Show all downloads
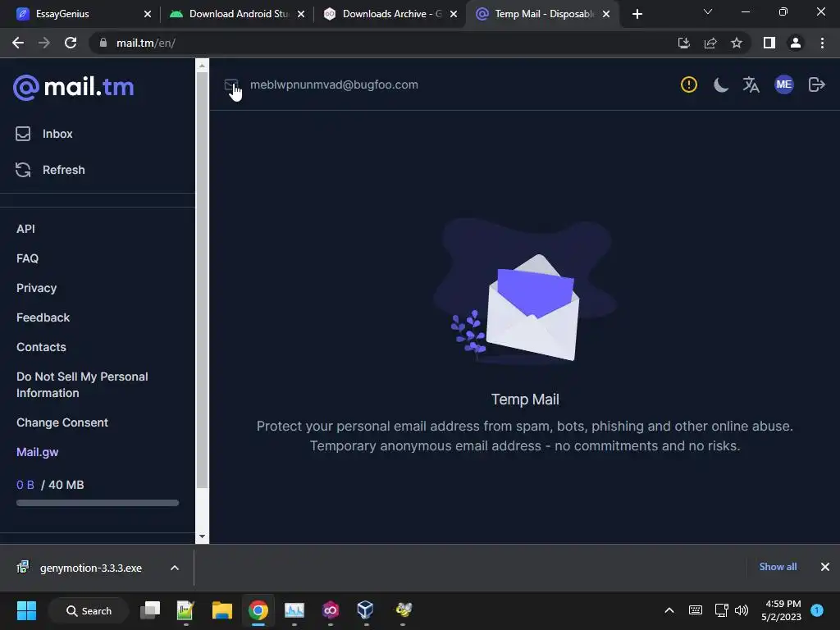 (778, 567)
